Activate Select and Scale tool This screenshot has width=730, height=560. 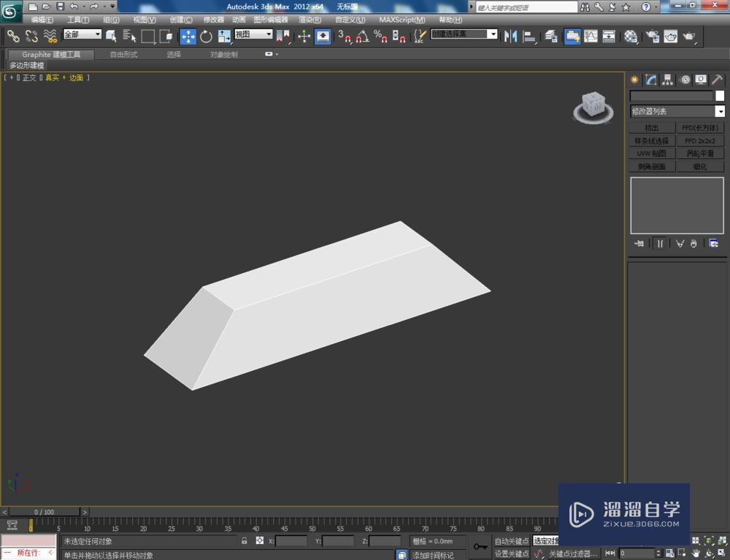coord(224,37)
